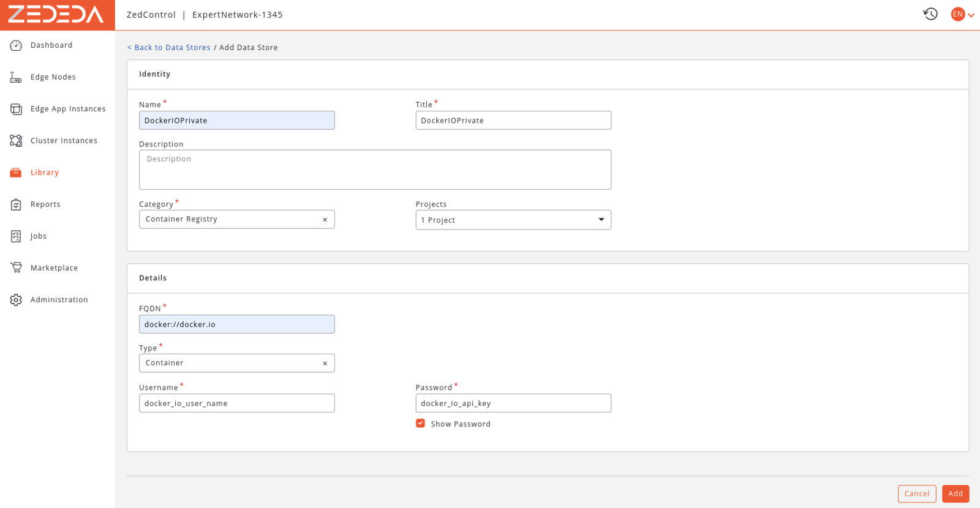Focus the Password input field

(513, 403)
